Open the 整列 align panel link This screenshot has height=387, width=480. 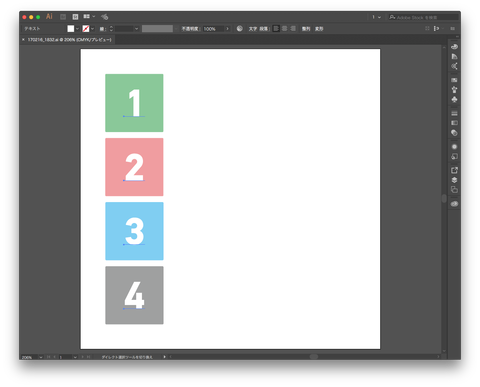pos(306,29)
